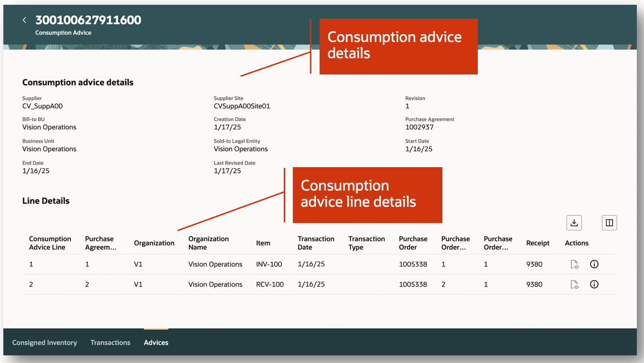Open the manage columns icon near Actions
The height and width of the screenshot is (363, 644).
click(609, 223)
